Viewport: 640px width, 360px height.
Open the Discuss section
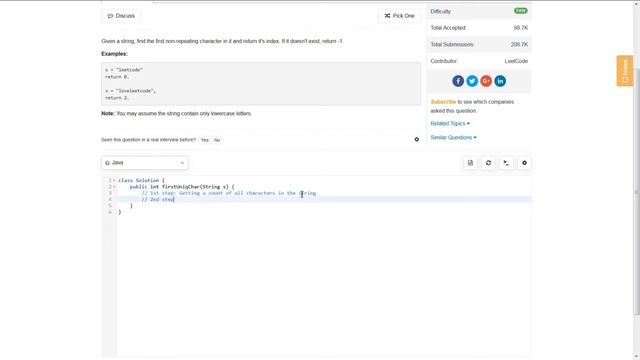coord(121,16)
